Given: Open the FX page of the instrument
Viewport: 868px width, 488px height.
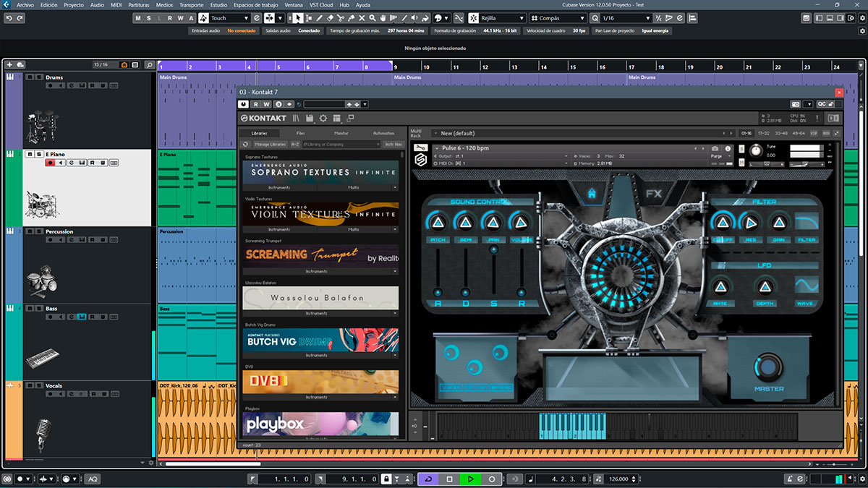Looking at the screenshot, I should (654, 194).
